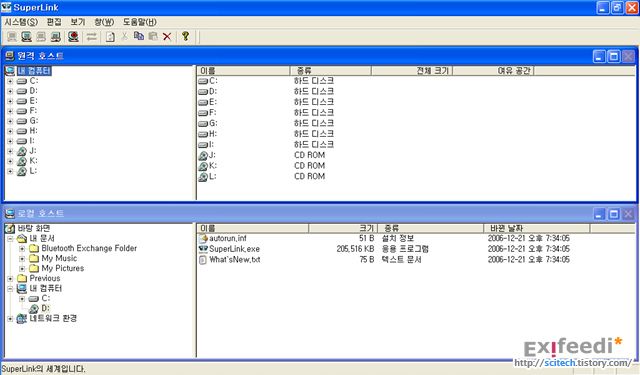Click the scissors cut toolbar icon
The width and height of the screenshot is (640, 375).
[124, 37]
